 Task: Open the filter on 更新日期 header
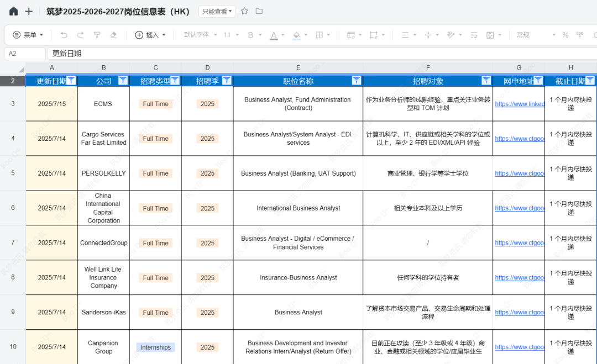point(71,81)
